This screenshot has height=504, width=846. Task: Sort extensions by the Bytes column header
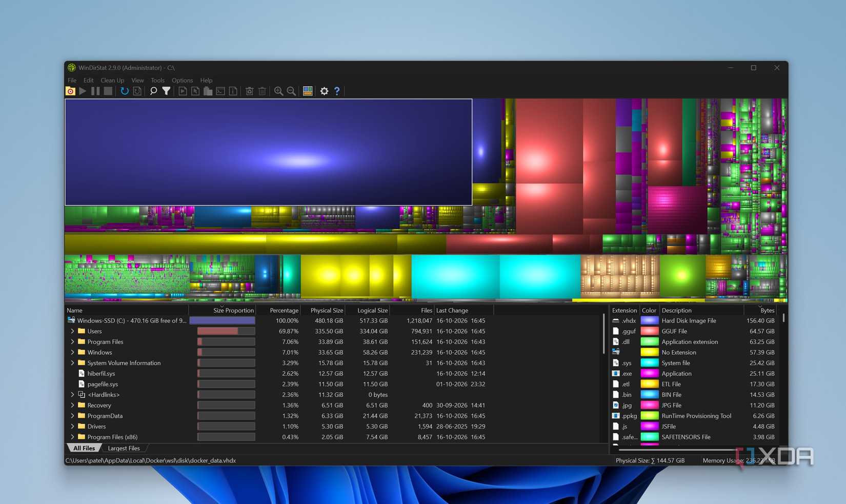click(760, 310)
